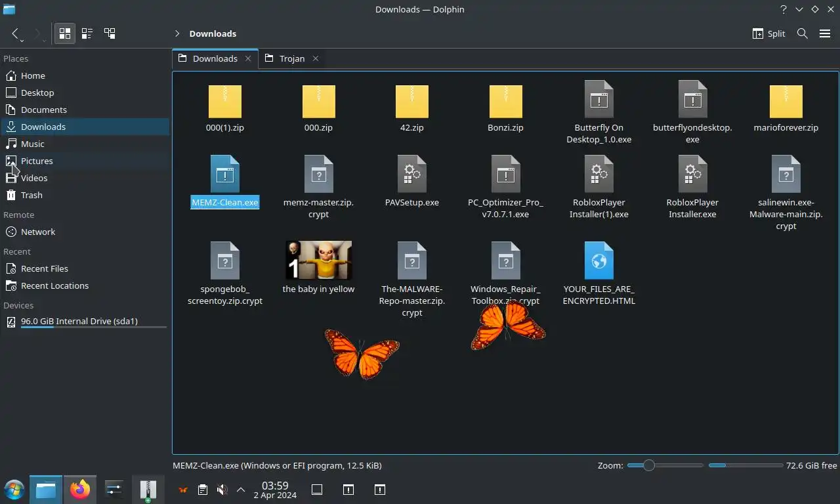The width and height of the screenshot is (840, 504).
Task: Select Windows_Repair_Toolbox.zip.crypt
Action: pos(506,274)
